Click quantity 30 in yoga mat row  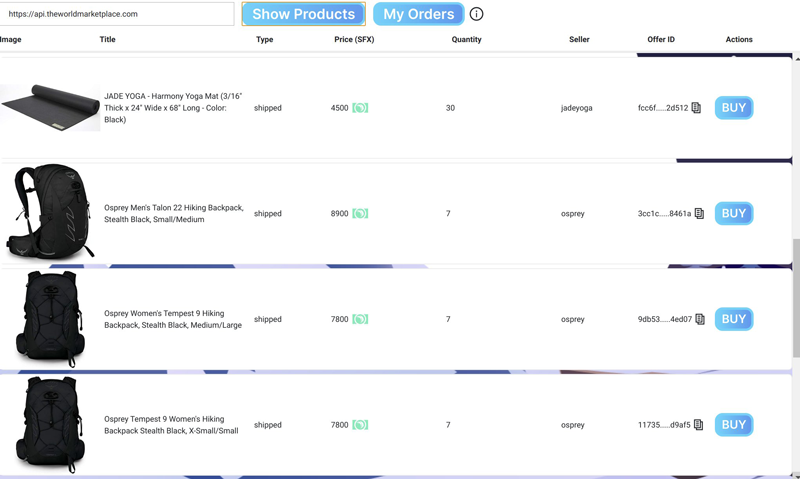[450, 108]
